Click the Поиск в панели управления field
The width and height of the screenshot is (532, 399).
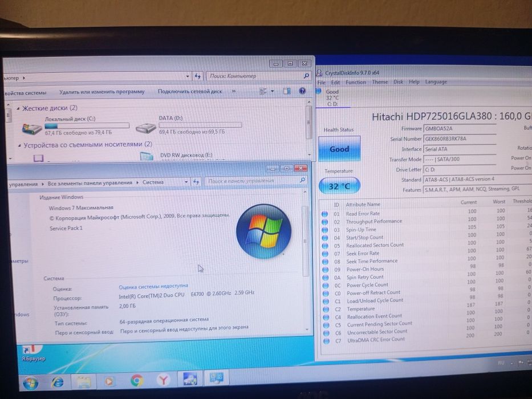pos(253,181)
